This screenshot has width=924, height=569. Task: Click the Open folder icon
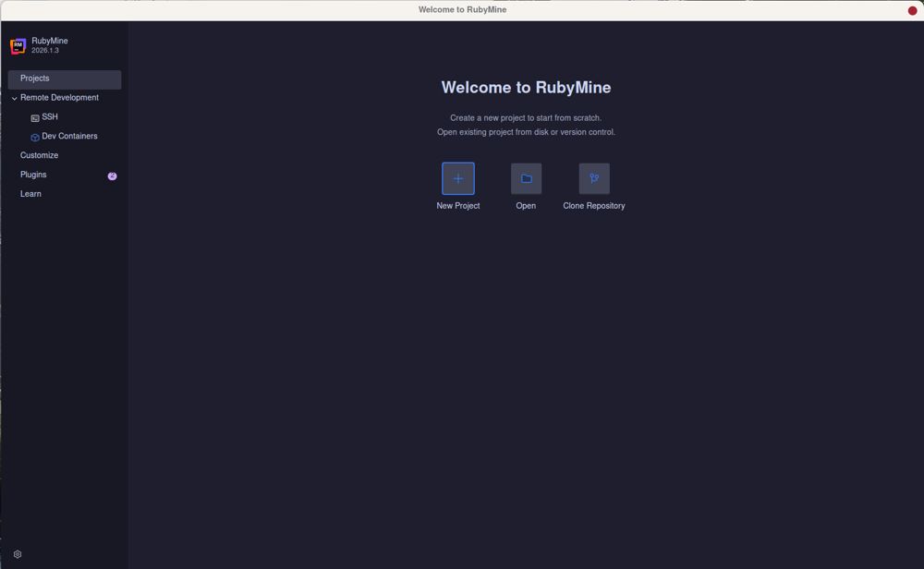coord(526,178)
